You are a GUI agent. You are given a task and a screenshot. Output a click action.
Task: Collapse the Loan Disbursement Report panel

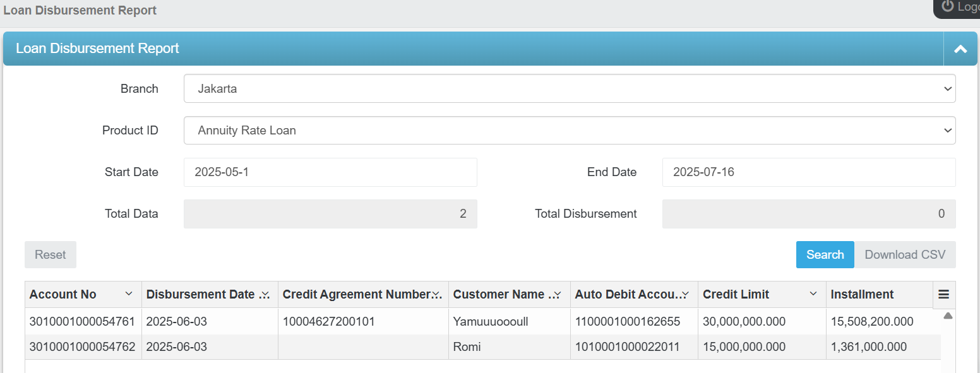tap(960, 48)
